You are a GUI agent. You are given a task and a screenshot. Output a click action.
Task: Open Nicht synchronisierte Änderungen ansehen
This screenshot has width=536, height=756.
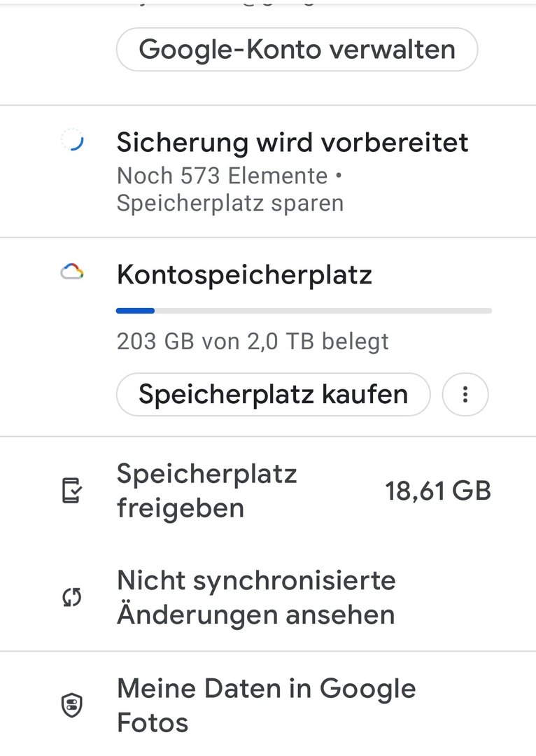(x=256, y=597)
